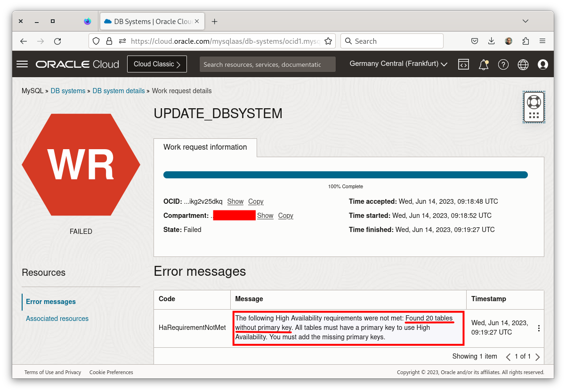Click the Message column header
The width and height of the screenshot is (566, 392).
click(x=348, y=299)
